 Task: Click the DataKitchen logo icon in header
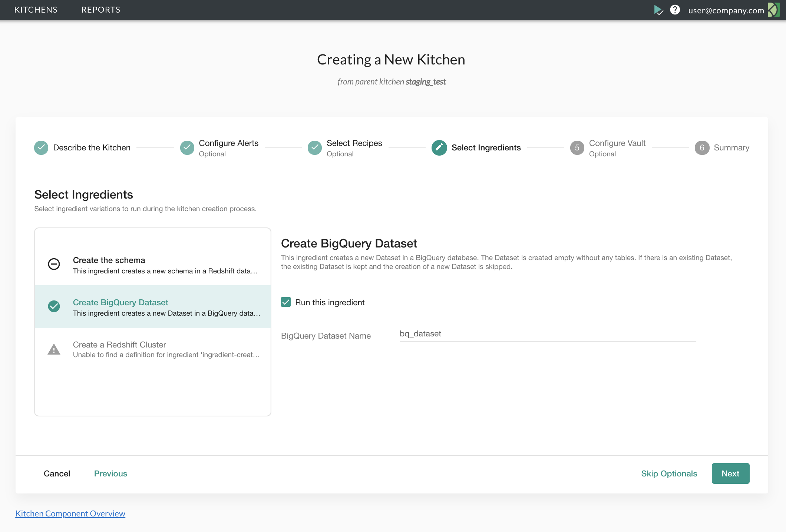pos(773,10)
